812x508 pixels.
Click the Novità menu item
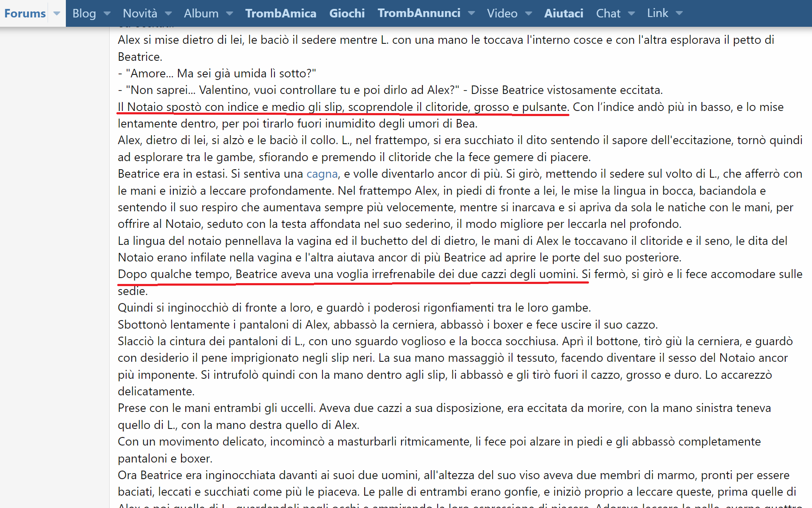click(140, 14)
